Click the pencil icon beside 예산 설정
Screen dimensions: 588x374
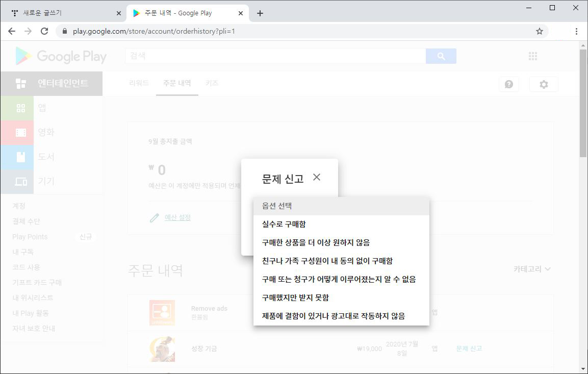155,217
